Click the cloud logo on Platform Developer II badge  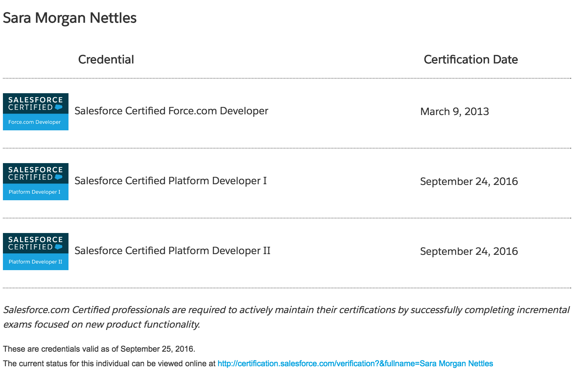(59, 247)
